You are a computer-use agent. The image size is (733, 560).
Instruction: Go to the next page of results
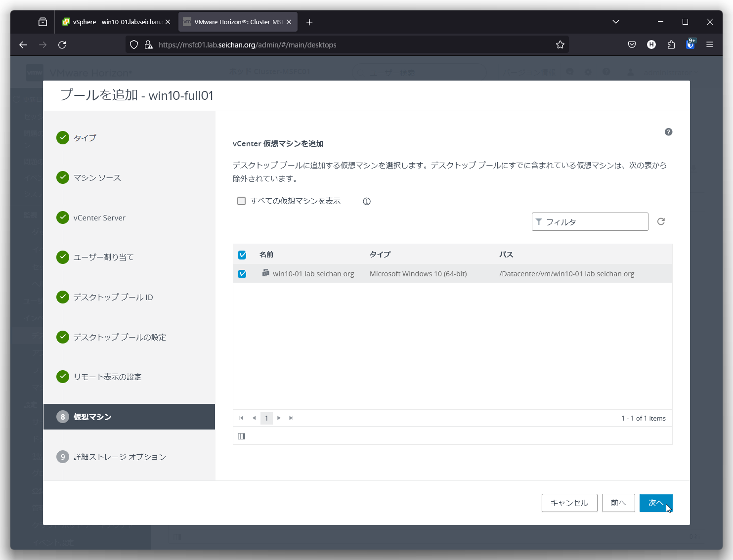279,418
